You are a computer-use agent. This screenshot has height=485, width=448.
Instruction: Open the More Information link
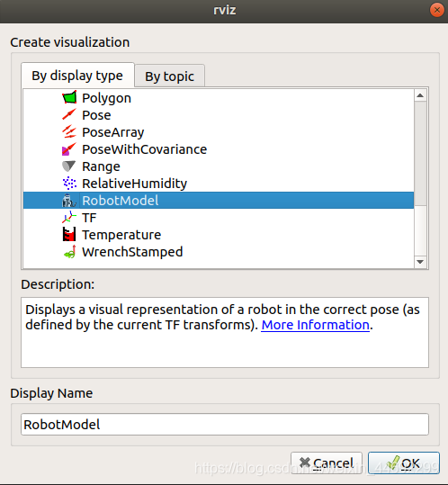[x=316, y=325]
